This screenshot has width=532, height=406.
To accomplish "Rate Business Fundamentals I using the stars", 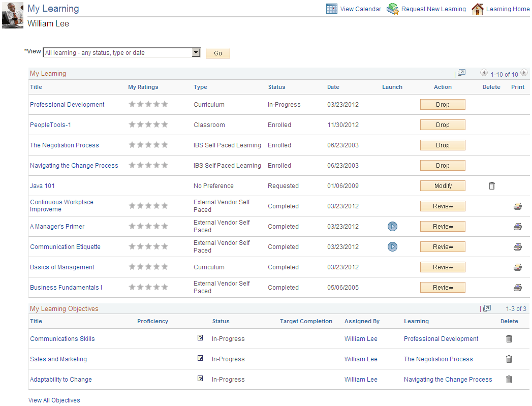I will (x=148, y=286).
